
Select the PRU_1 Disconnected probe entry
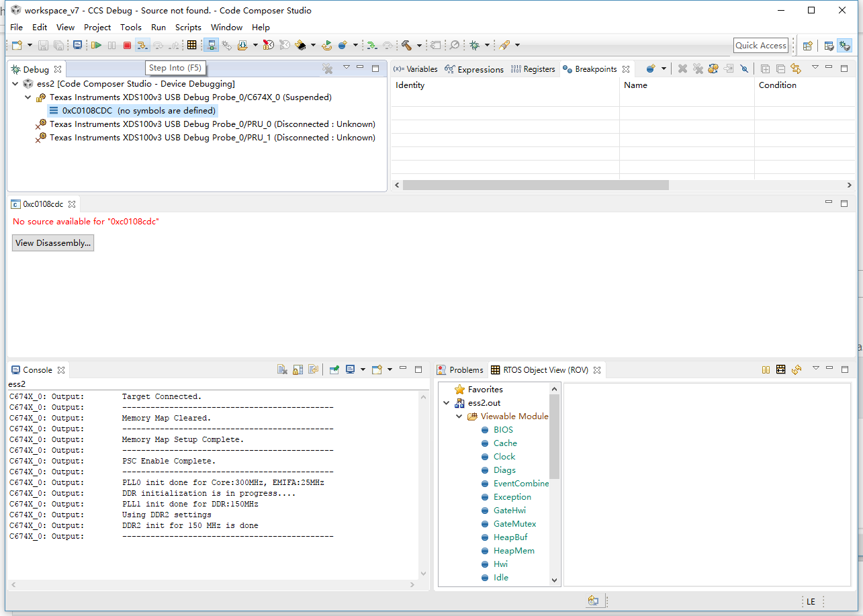coord(206,138)
